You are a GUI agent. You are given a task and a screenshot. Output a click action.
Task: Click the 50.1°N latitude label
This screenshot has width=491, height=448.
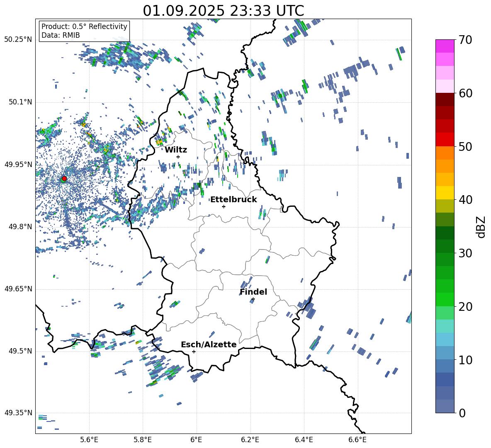[20, 102]
